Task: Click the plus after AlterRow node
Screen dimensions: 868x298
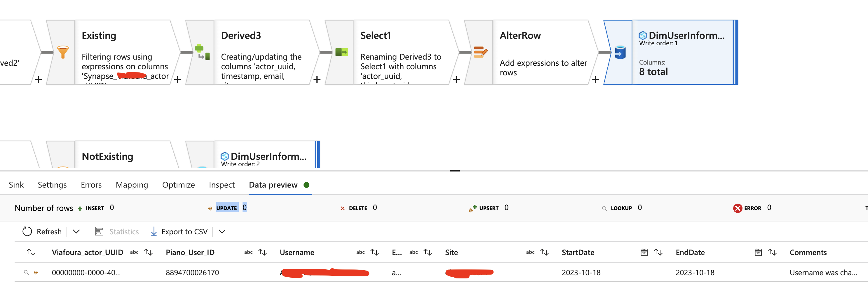Action: pos(595,80)
